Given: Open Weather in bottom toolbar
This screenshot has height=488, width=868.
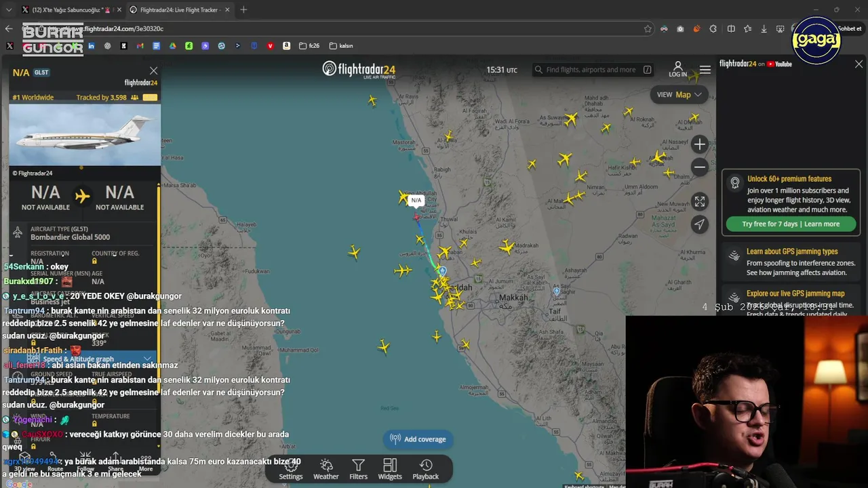Looking at the screenshot, I should coord(326,469).
